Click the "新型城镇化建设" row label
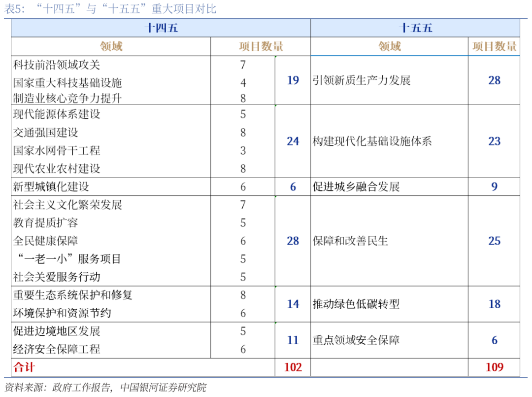The height and width of the screenshot is (397, 532). (51, 187)
